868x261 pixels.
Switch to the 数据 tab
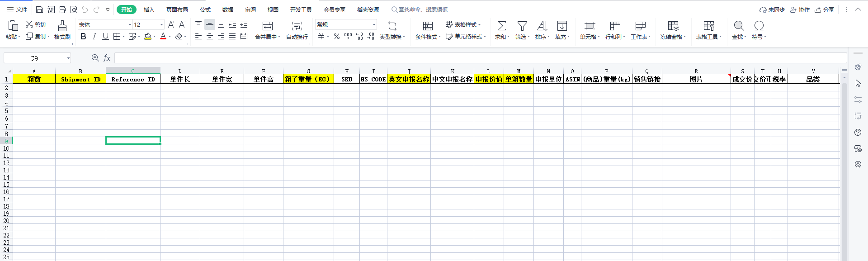228,9
